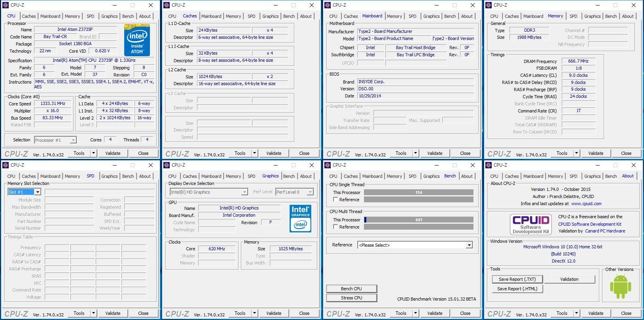644x320 pixels.
Task: Switch to About tab in the Bench-tab window
Action: pyautogui.click(x=467, y=176)
